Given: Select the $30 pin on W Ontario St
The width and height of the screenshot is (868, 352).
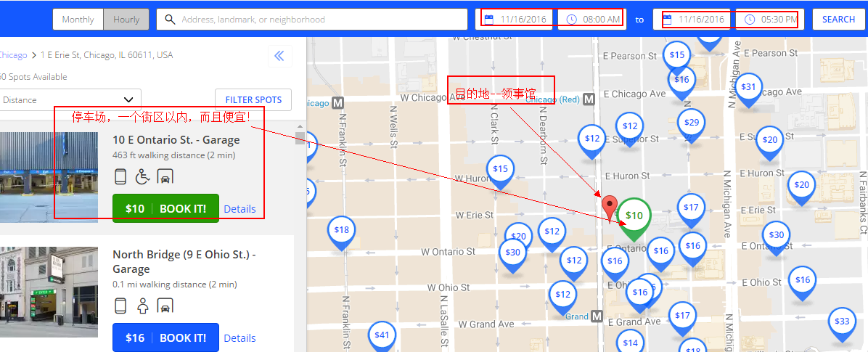Looking at the screenshot, I should pyautogui.click(x=512, y=253).
